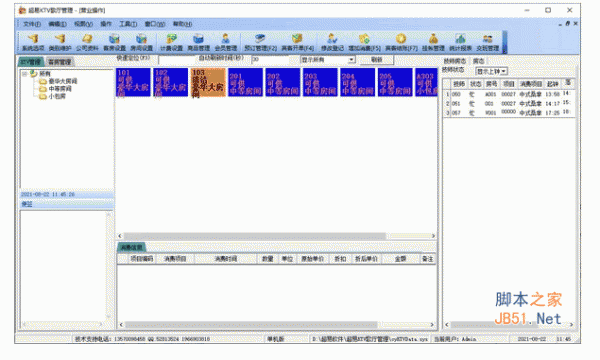This screenshot has height=360, width=600.
Task: Open the 工具 menu
Action: coord(128,24)
